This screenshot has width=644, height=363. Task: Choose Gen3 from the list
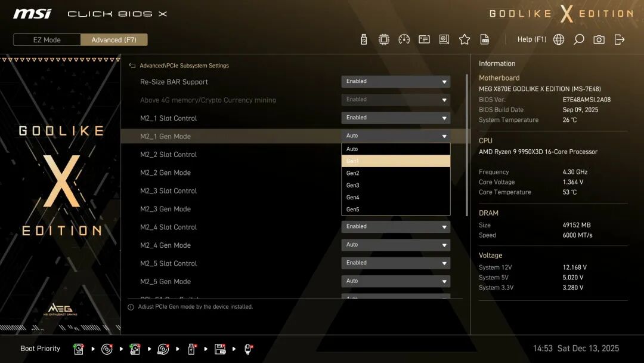click(395, 186)
